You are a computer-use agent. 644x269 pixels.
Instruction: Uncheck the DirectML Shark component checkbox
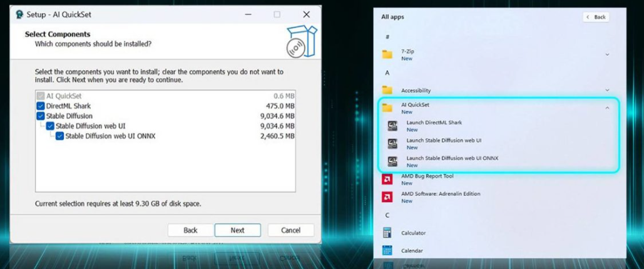[x=41, y=106]
